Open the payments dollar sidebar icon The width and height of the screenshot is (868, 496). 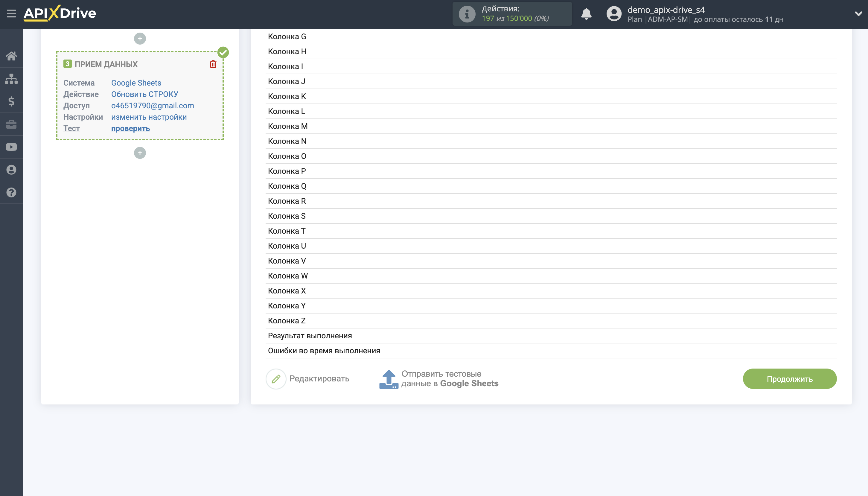tap(11, 101)
